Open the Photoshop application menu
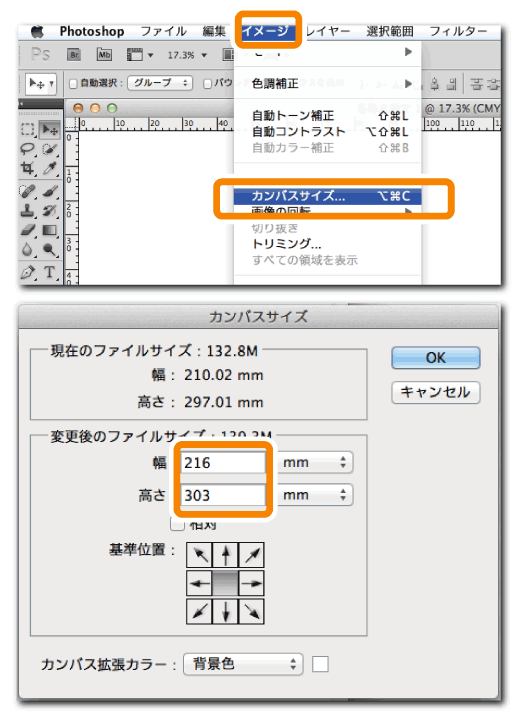 click(92, 31)
